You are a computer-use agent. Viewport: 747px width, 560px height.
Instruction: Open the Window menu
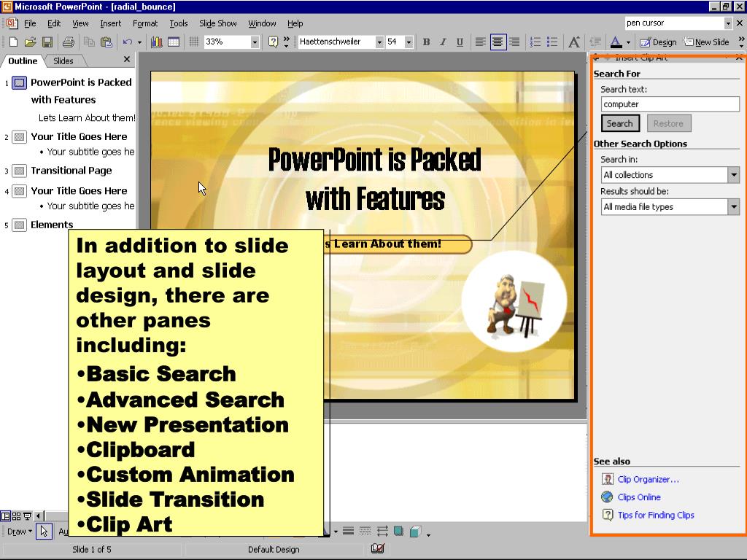click(262, 23)
